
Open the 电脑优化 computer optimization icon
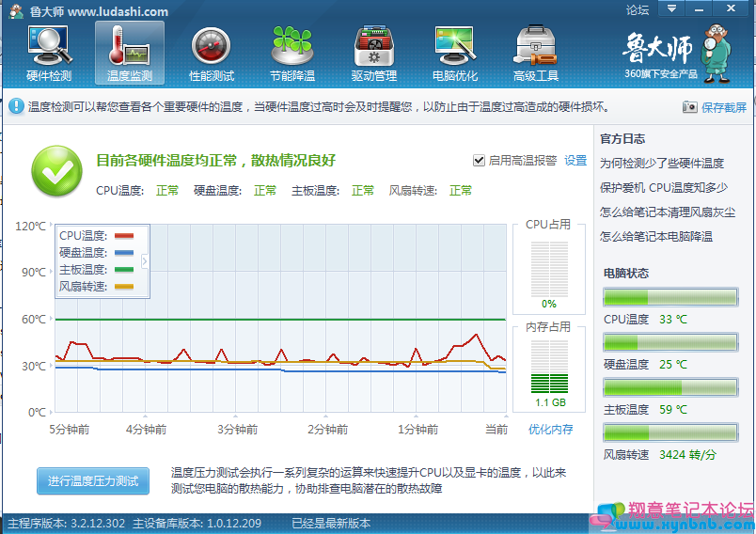pyautogui.click(x=455, y=53)
